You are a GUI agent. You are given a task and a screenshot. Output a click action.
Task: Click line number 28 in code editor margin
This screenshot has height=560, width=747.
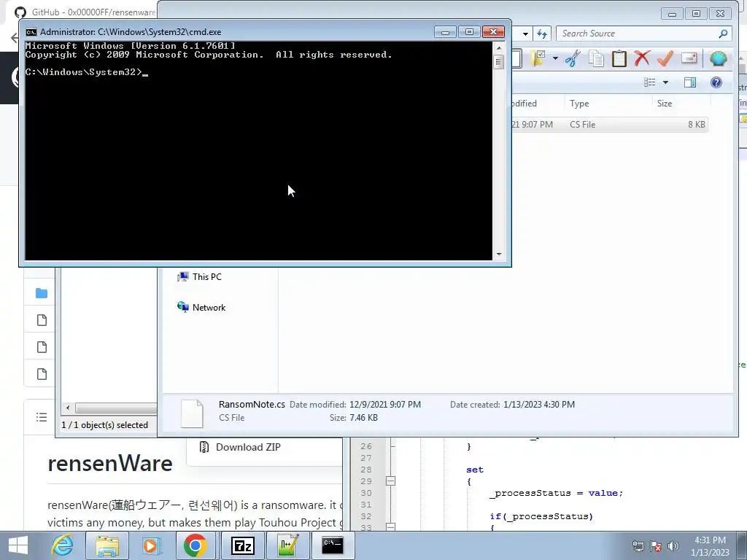pyautogui.click(x=366, y=470)
